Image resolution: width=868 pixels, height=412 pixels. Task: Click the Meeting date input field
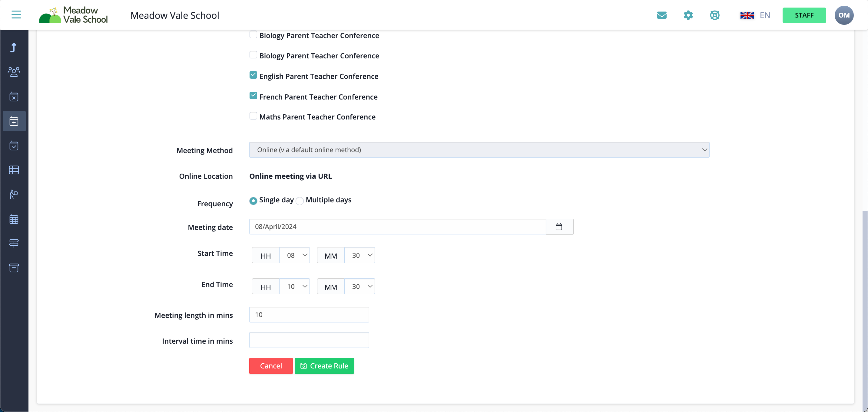(398, 227)
